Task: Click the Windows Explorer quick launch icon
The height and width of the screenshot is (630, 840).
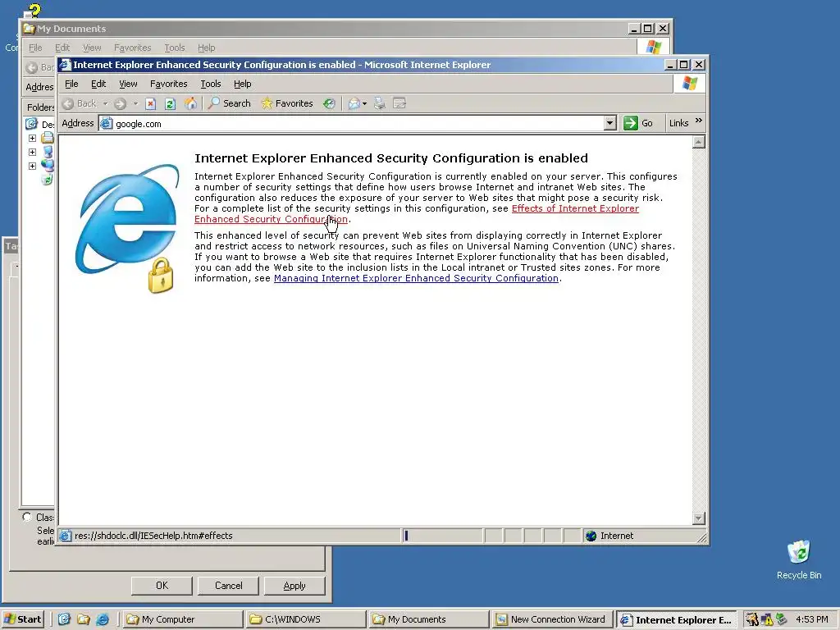Action: click(x=84, y=619)
